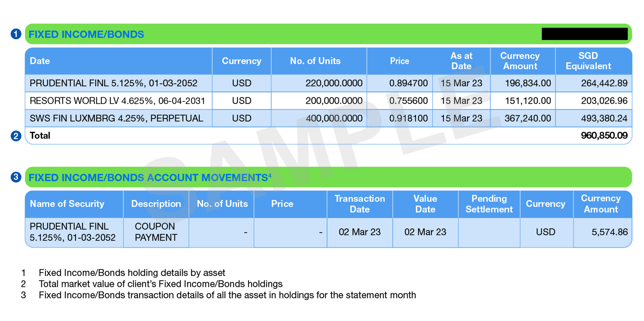Click footnote text about total market value

pyautogui.click(x=161, y=284)
